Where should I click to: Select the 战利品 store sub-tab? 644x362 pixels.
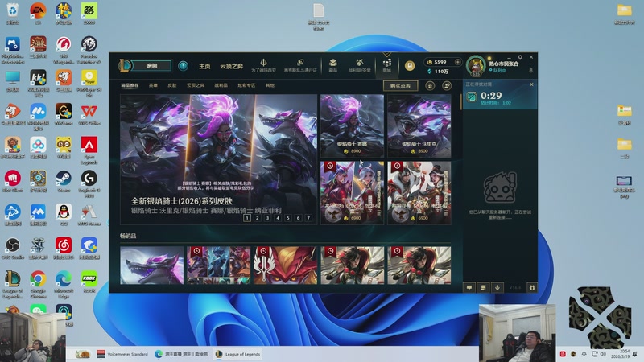pos(221,85)
